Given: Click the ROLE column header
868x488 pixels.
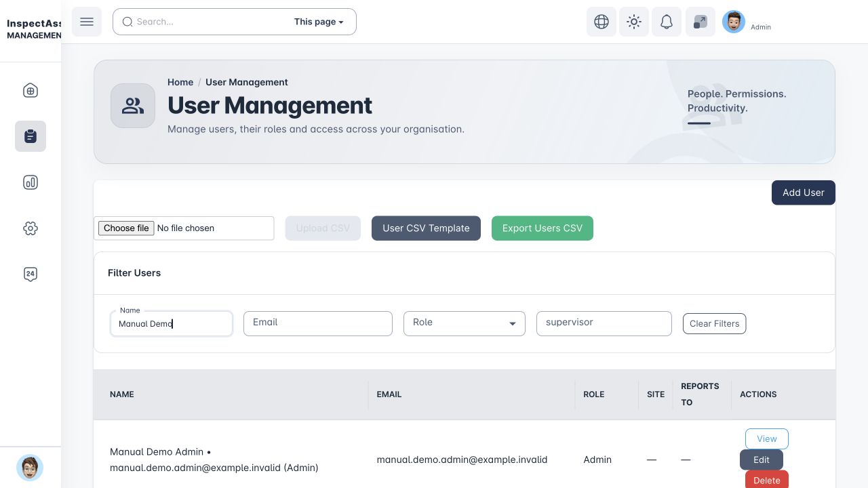Looking at the screenshot, I should [x=594, y=394].
